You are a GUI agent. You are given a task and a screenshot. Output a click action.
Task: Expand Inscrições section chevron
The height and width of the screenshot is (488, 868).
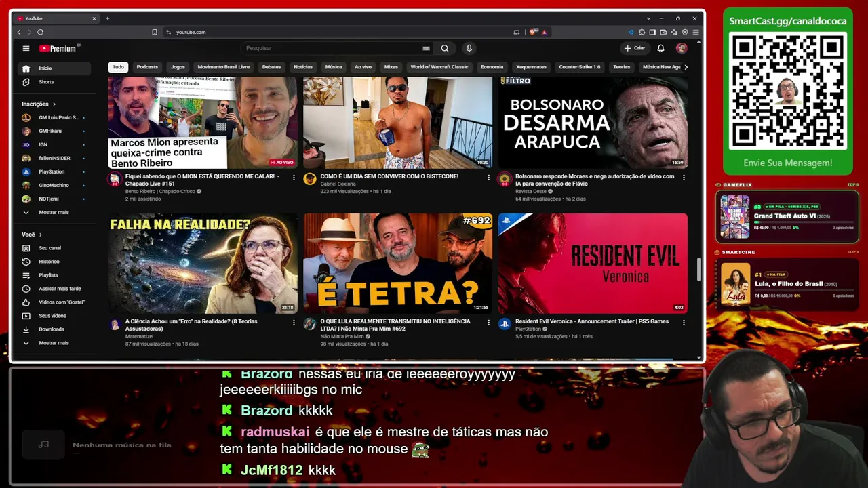point(54,104)
